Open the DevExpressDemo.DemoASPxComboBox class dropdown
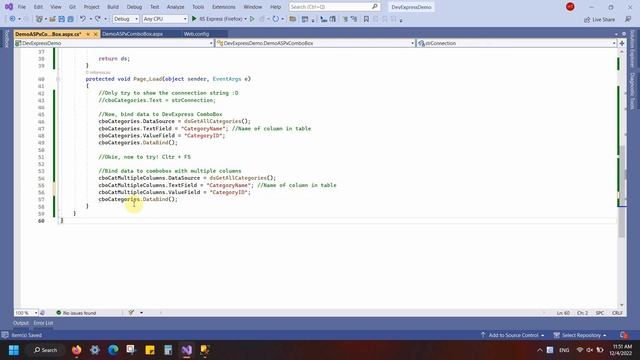640x360 pixels. [x=316, y=43]
